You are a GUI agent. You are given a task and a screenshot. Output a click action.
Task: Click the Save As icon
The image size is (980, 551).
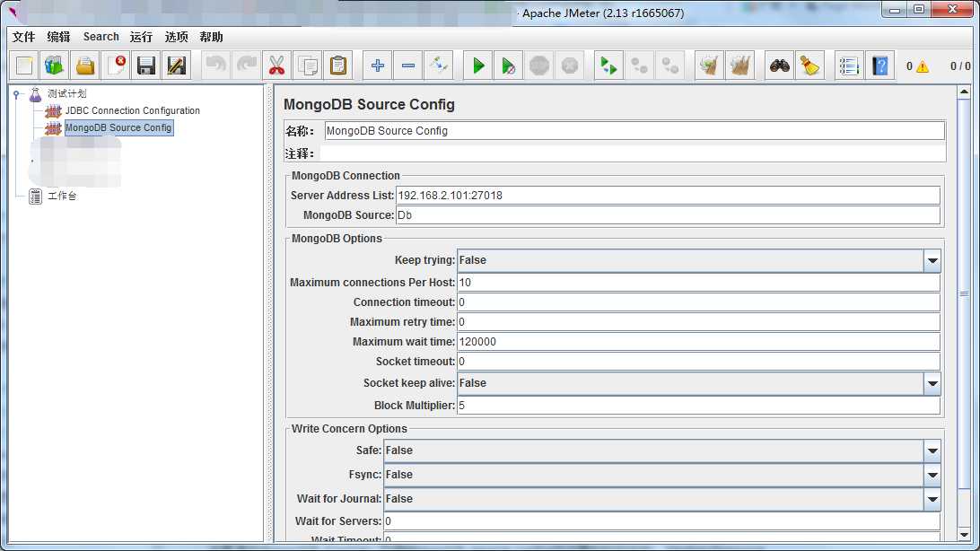pyautogui.click(x=177, y=66)
